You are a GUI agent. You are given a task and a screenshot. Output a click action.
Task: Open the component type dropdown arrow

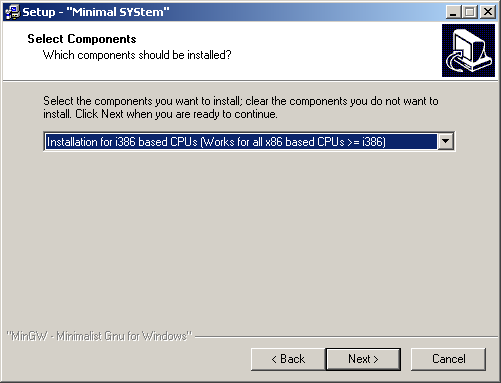click(445, 142)
